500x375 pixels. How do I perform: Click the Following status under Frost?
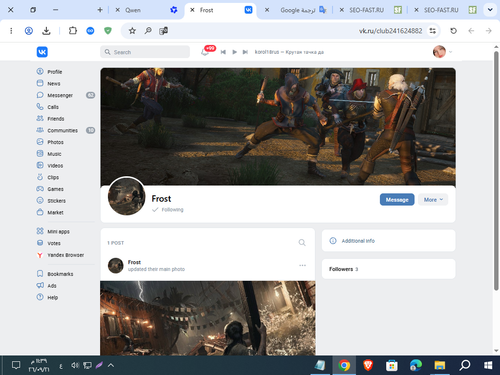point(168,210)
